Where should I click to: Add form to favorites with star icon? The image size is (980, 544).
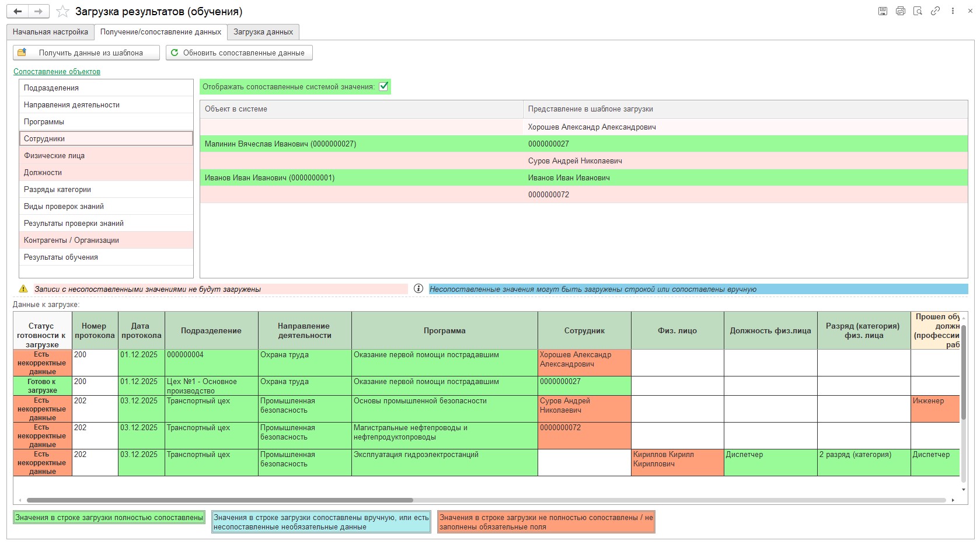point(62,12)
